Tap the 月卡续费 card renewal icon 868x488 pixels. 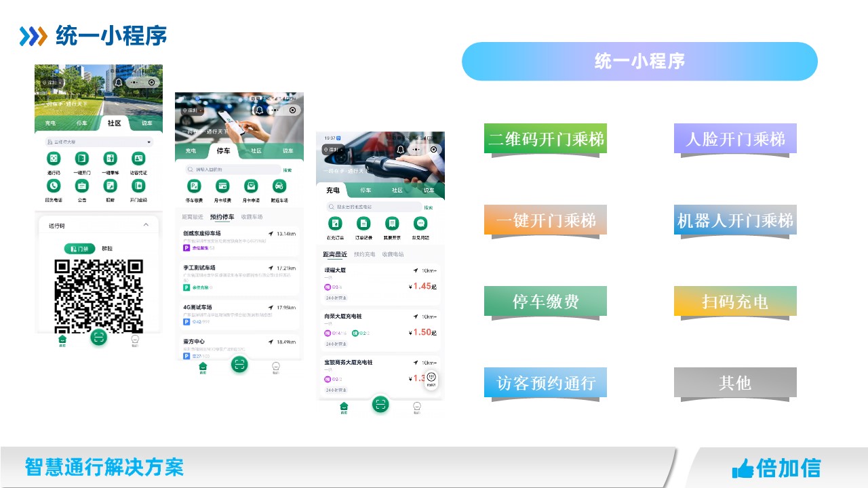pos(222,186)
